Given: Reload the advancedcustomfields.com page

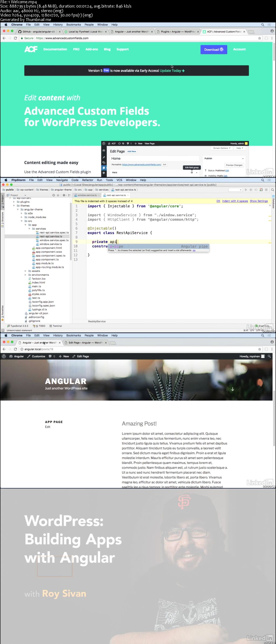Looking at the screenshot, I should (15, 38).
